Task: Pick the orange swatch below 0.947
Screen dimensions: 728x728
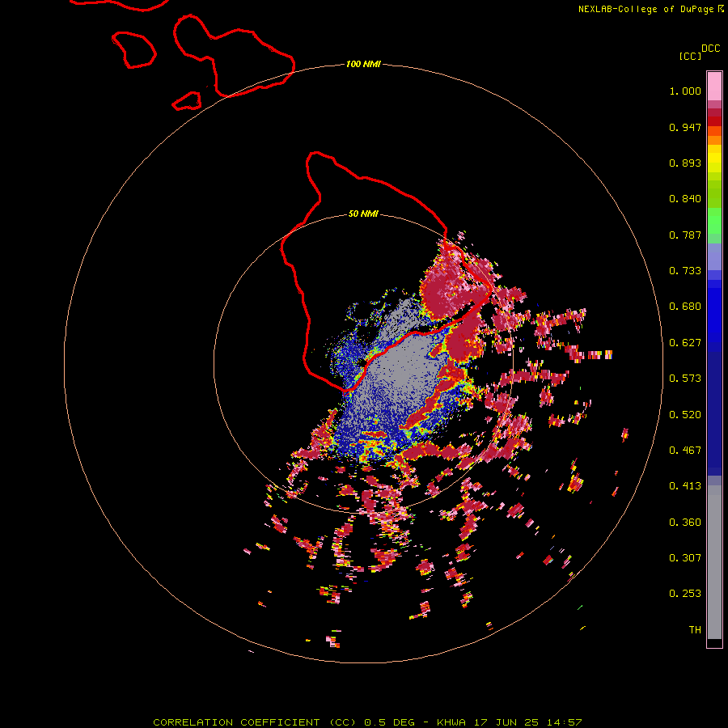Action: tap(714, 140)
